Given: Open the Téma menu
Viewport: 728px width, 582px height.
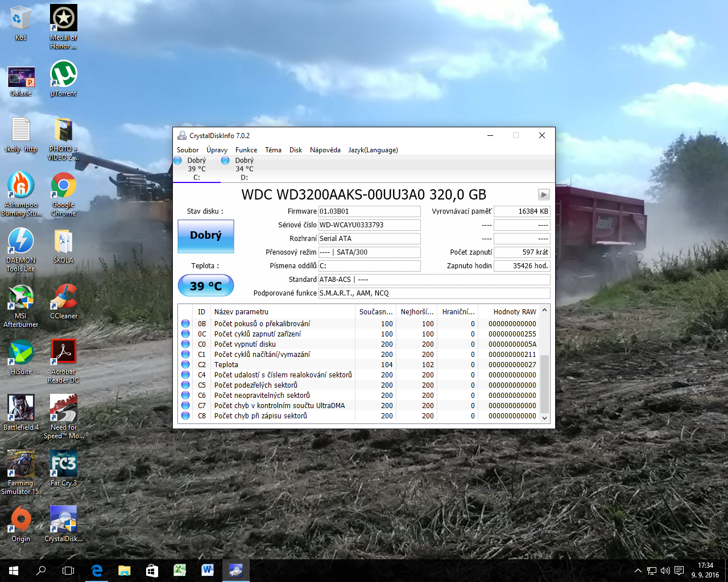Looking at the screenshot, I should click(273, 150).
